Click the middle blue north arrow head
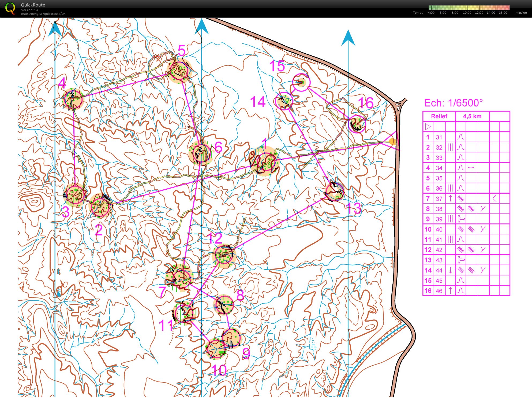532x398 pixels. tap(202, 26)
